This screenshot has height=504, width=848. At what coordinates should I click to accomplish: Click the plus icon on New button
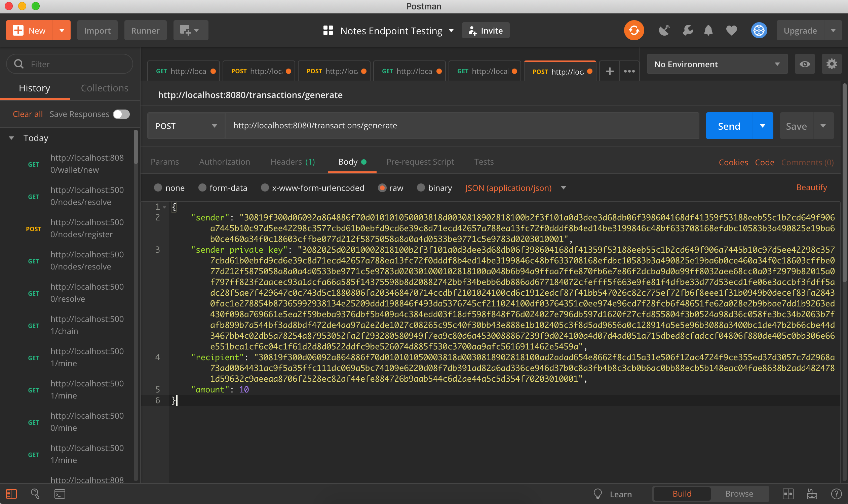18,30
